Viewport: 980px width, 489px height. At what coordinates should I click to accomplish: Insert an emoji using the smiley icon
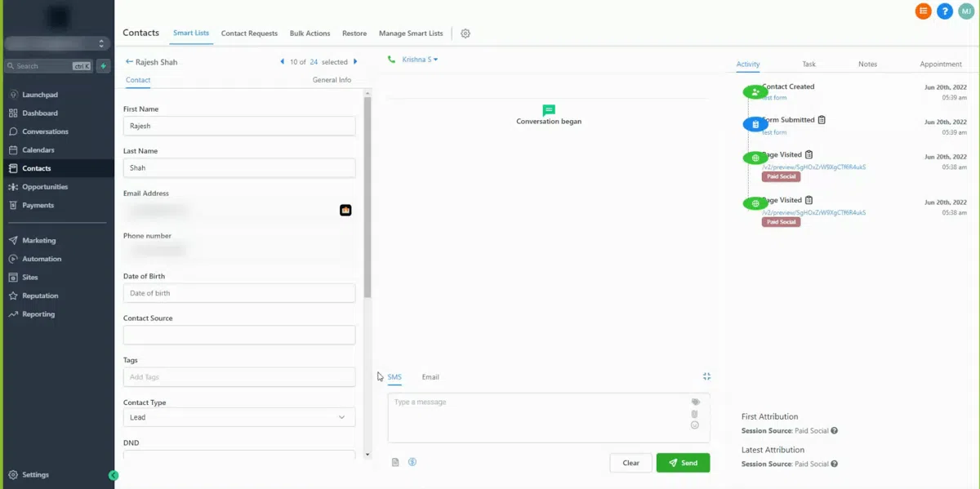point(695,425)
